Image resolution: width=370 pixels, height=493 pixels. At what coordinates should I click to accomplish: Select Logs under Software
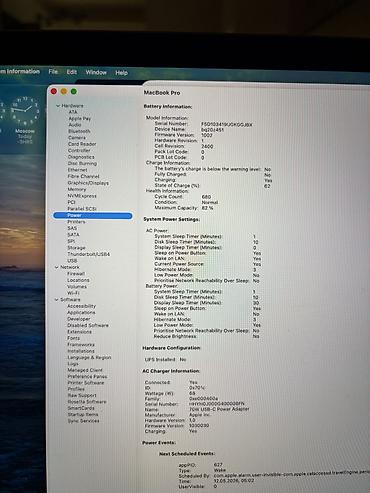73,364
